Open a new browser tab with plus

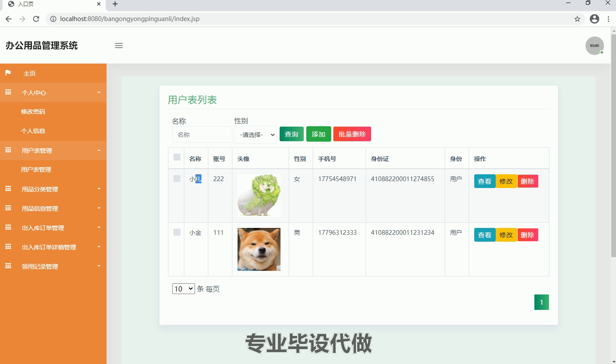point(115,4)
